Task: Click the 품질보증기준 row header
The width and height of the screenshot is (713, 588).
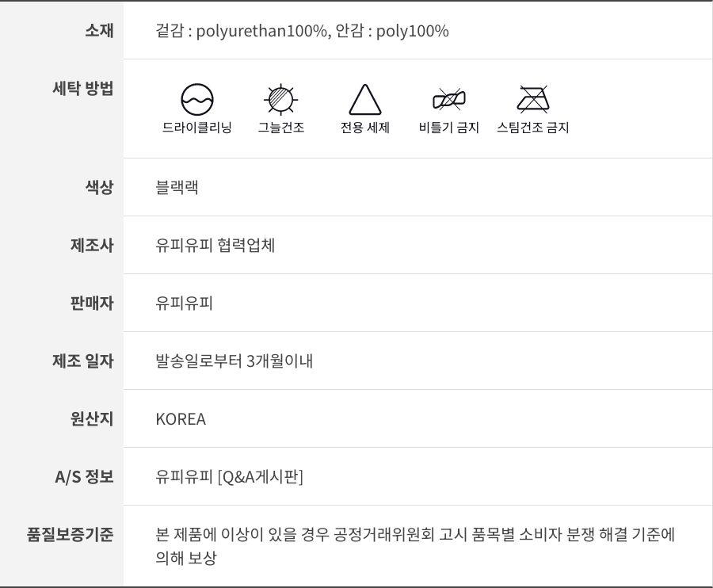Action: pos(71,534)
